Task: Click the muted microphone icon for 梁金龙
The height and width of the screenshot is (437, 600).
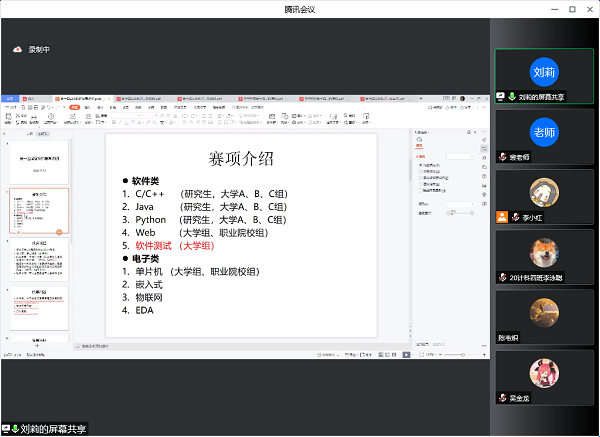Action: click(503, 397)
